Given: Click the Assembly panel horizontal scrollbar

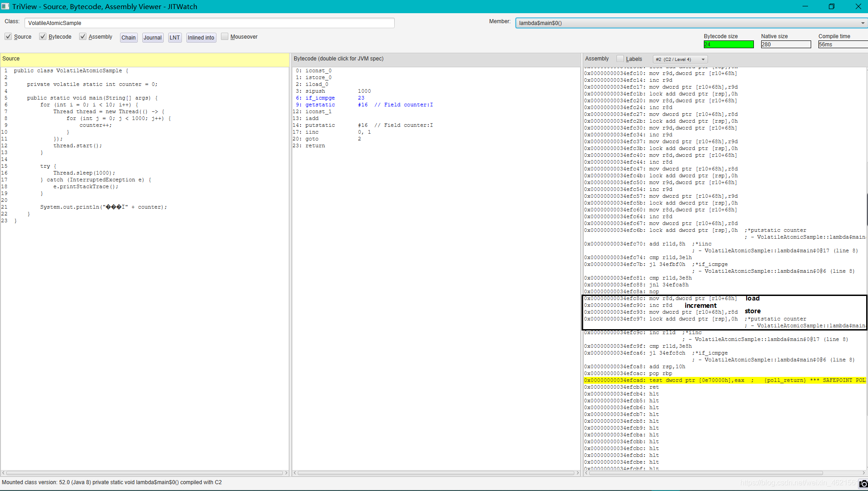Looking at the screenshot, I should pyautogui.click(x=706, y=473).
